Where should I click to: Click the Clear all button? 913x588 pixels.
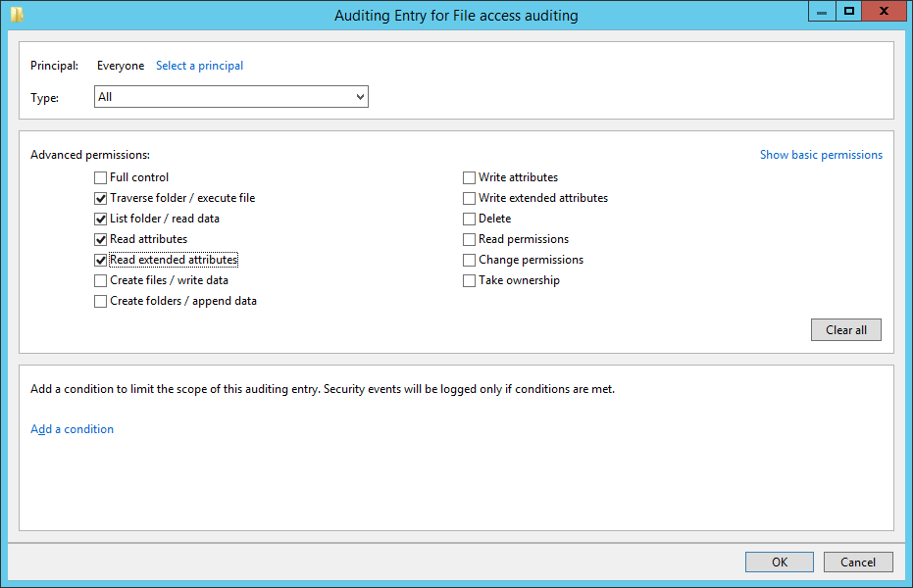point(846,329)
